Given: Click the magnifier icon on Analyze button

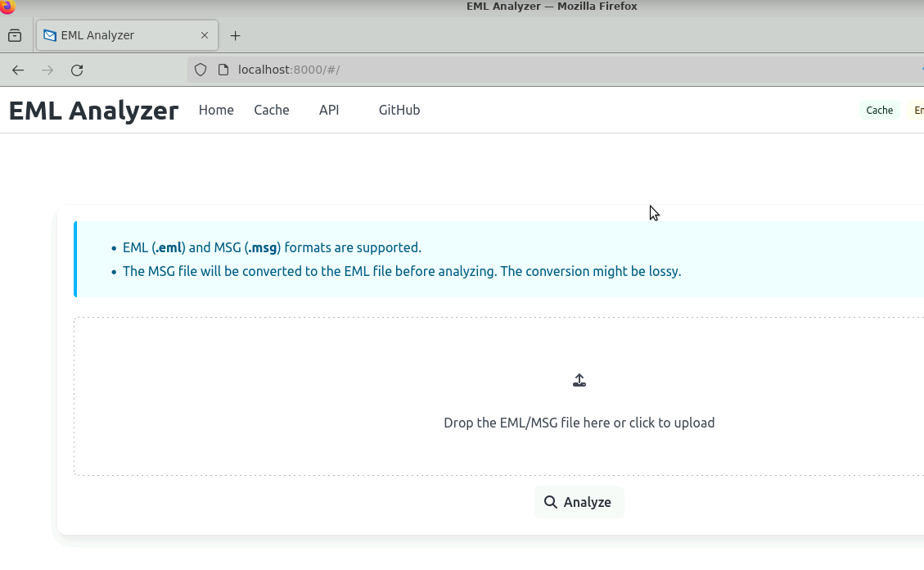Looking at the screenshot, I should 552,502.
